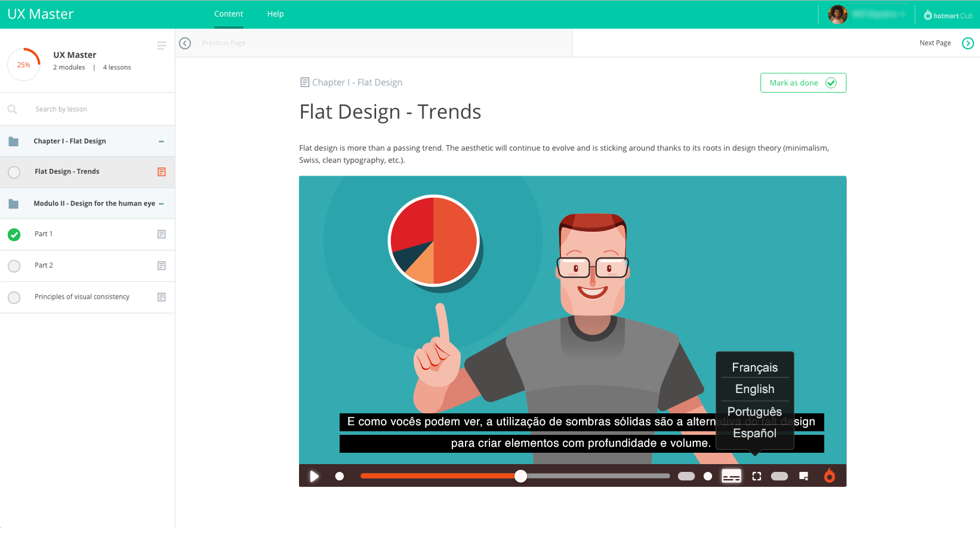Switch to the Content tab
This screenshot has height=534, width=980.
point(229,14)
